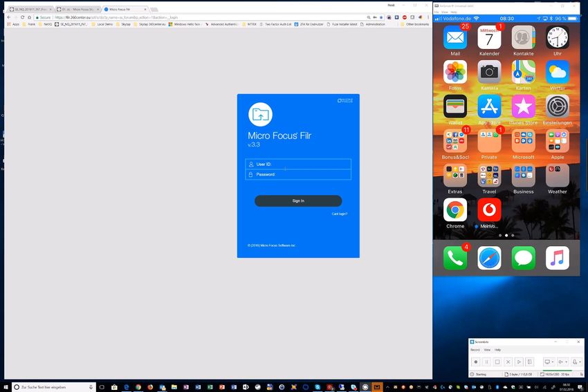Open the Administration bookmark

372,24
